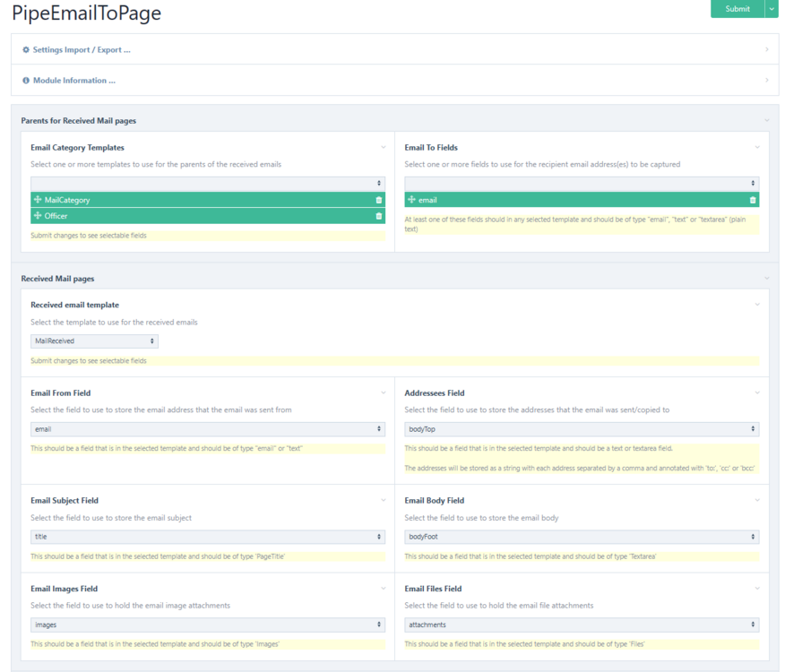Open the Email Body Field bodyFoot dropdown
Screen dimensions: 785x672
click(581, 537)
